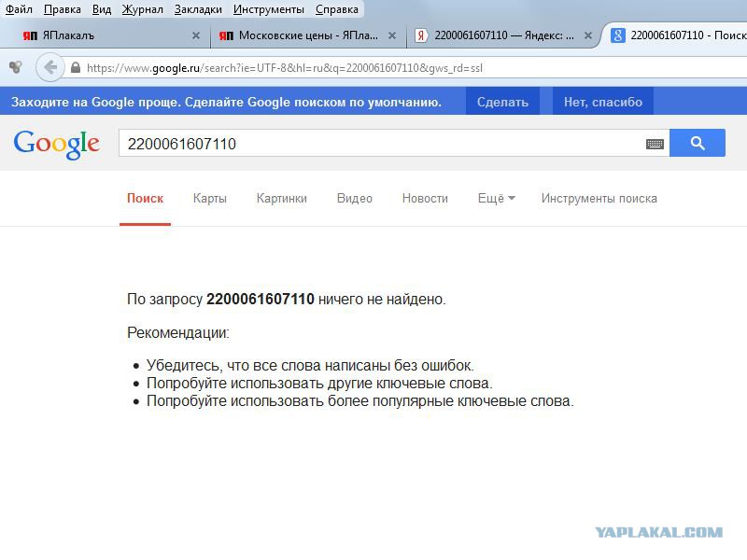This screenshot has height=560, width=747.
Task: Click the Google logo
Action: click(x=57, y=144)
